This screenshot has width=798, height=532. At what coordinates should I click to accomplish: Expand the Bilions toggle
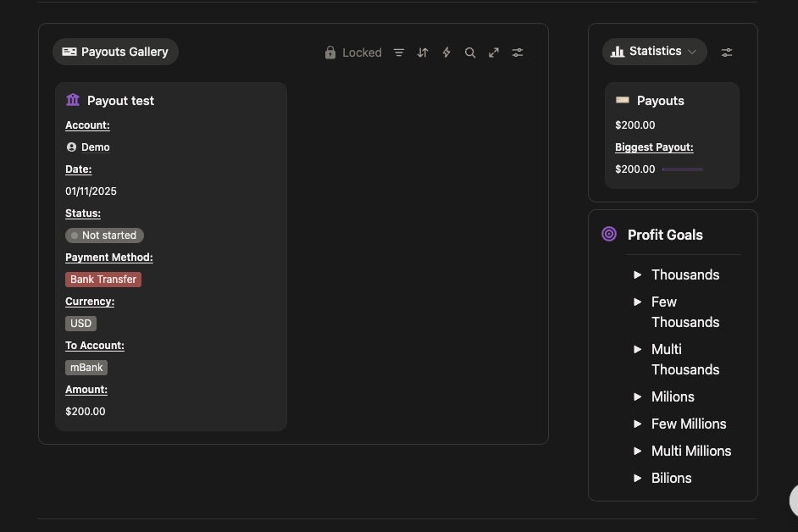coord(638,478)
